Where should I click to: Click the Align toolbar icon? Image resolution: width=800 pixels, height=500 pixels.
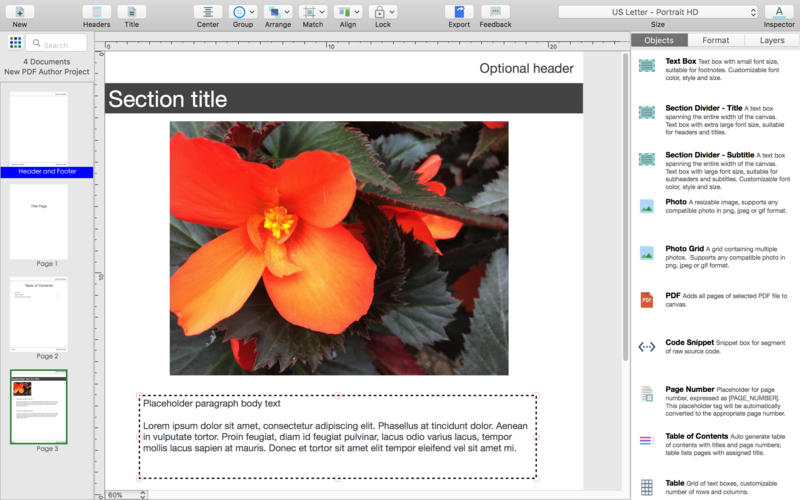click(x=344, y=12)
